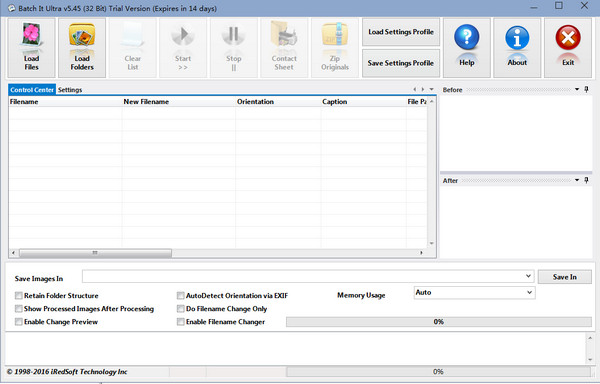The image size is (600, 384).
Task: Open the About information icon
Action: tap(517, 47)
